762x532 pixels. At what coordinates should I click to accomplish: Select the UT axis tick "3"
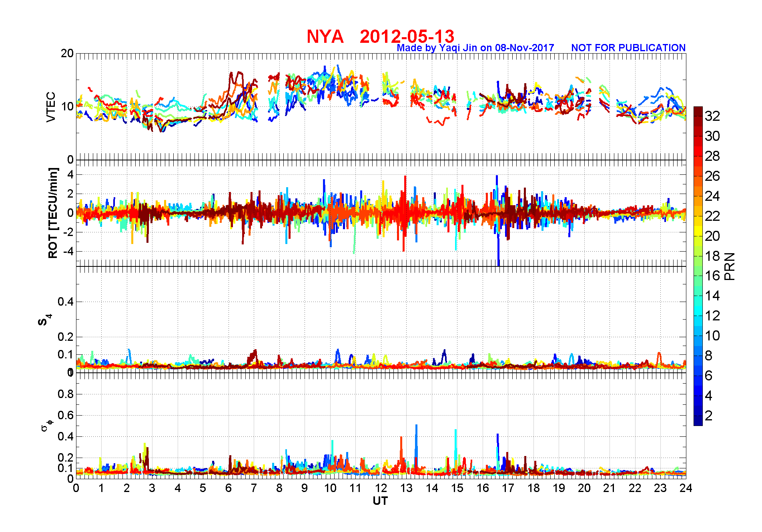click(152, 488)
